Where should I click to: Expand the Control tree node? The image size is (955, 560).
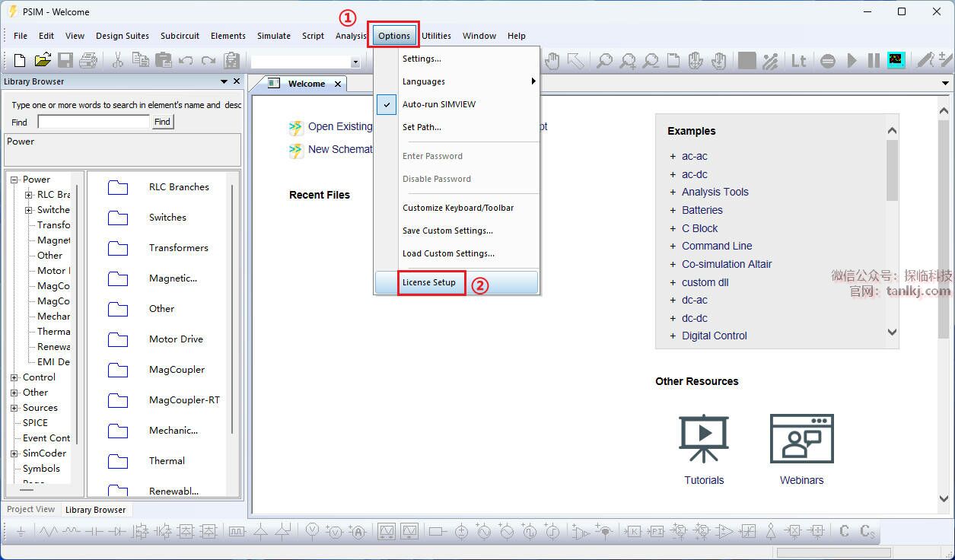tap(14, 377)
